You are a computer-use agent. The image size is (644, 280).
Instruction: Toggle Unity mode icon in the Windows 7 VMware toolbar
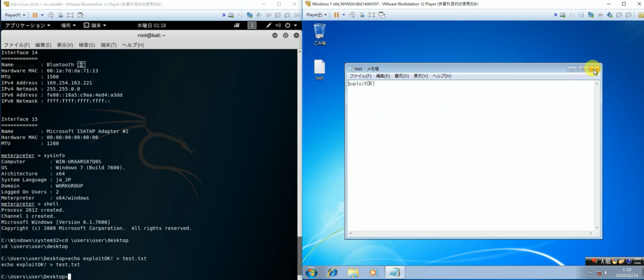point(382,15)
